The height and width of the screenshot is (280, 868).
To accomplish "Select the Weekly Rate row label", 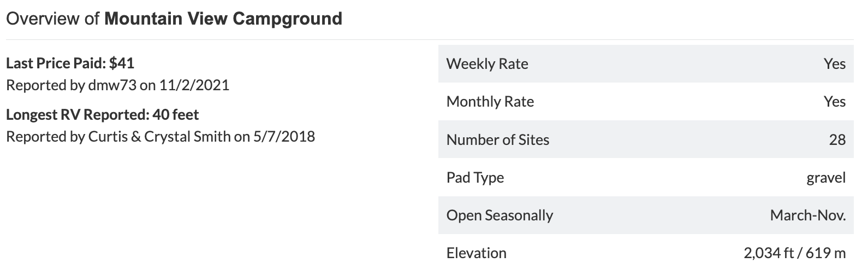I will (x=487, y=64).
